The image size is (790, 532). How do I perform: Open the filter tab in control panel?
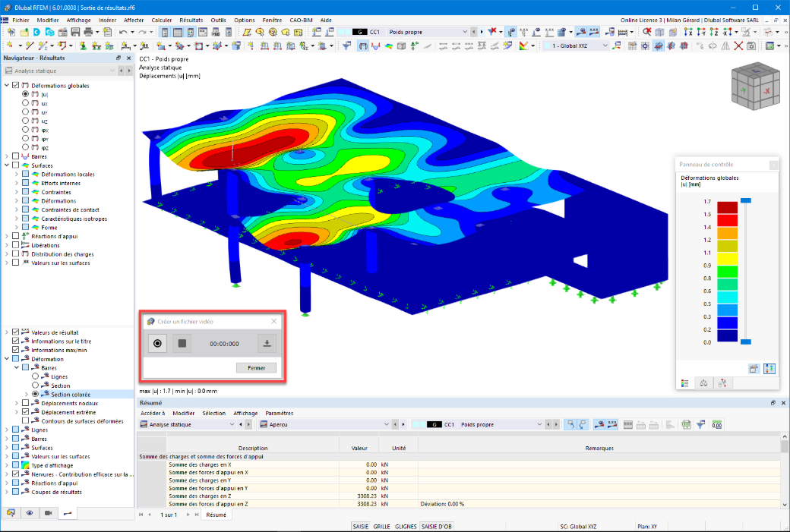tap(722, 383)
